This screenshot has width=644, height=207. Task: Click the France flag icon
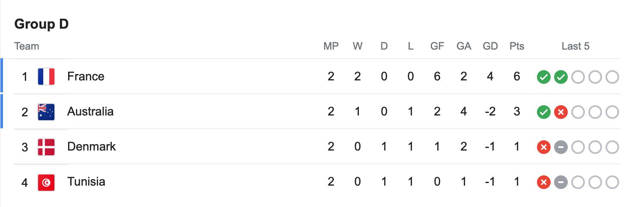(46, 77)
